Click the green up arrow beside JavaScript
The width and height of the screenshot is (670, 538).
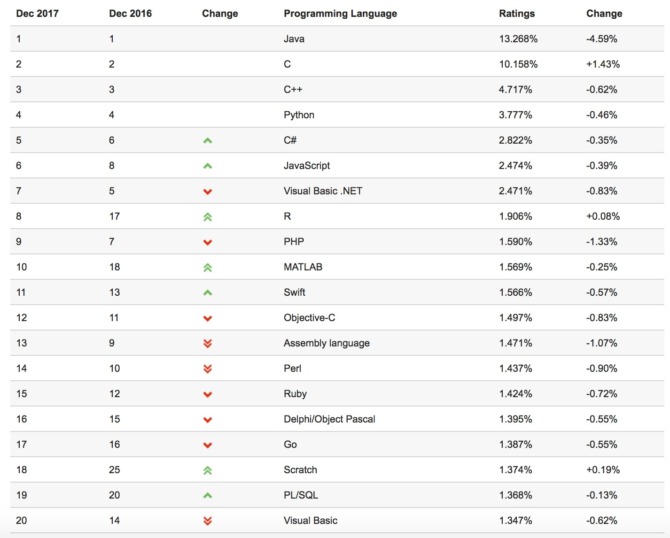[207, 166]
